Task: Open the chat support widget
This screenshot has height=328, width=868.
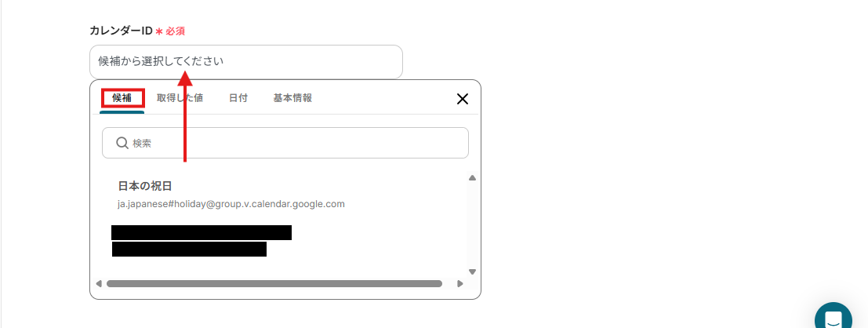Action: tap(833, 318)
